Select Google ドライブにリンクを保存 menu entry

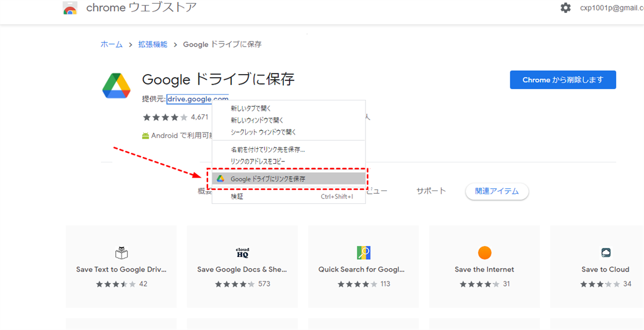[289, 179]
